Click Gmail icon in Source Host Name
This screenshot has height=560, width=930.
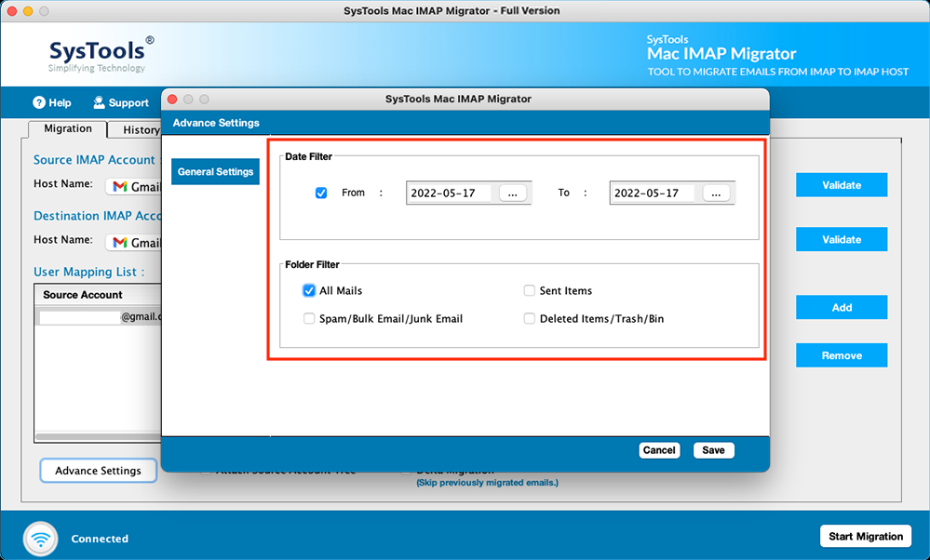[120, 187]
